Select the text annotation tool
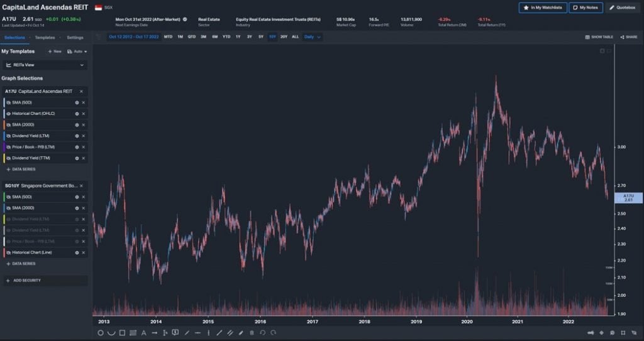 [x=144, y=333]
